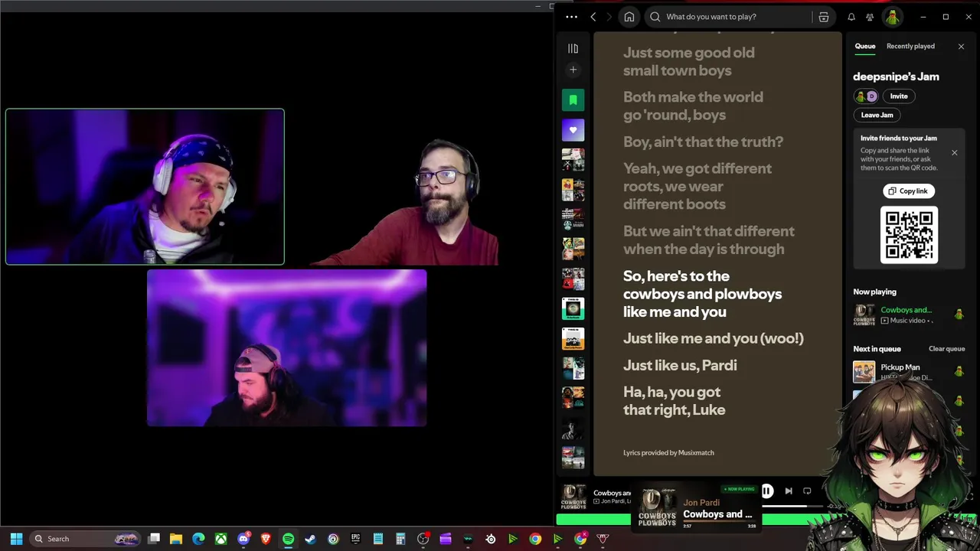This screenshot has width=980, height=551.
Task: Focus the top-left webcam feed with headphones
Action: click(x=145, y=187)
